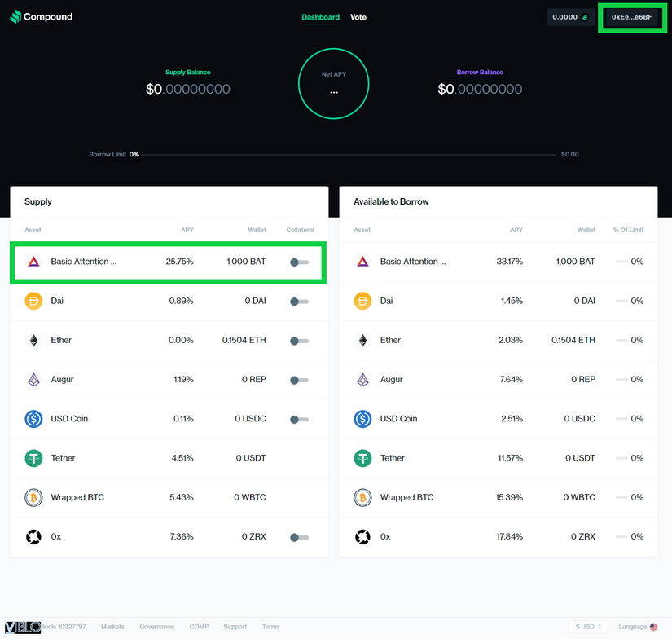Open the Support footer link
The height and width of the screenshot is (639, 672).
click(235, 627)
